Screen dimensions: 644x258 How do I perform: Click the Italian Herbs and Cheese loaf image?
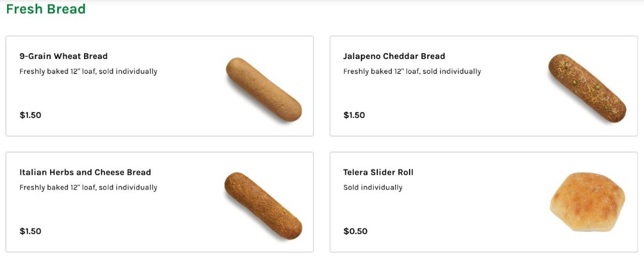[263, 206]
